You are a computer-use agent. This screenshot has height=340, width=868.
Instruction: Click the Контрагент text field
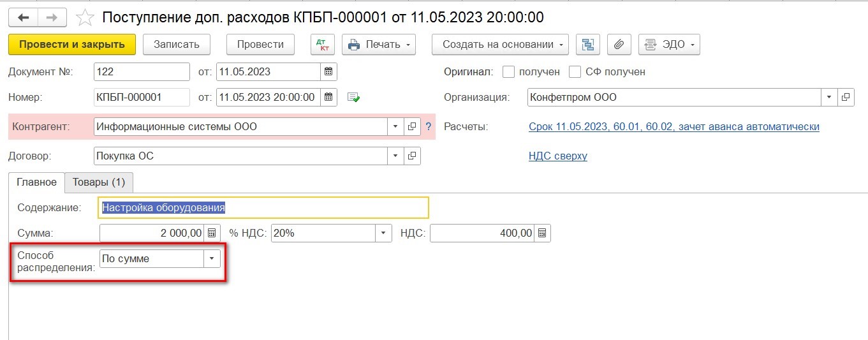pos(240,126)
